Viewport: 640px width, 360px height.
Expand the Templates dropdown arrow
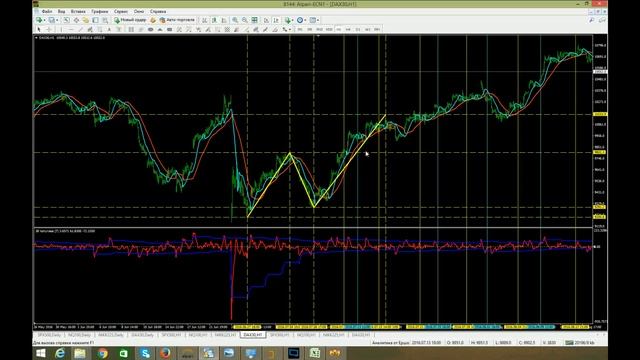point(318,20)
